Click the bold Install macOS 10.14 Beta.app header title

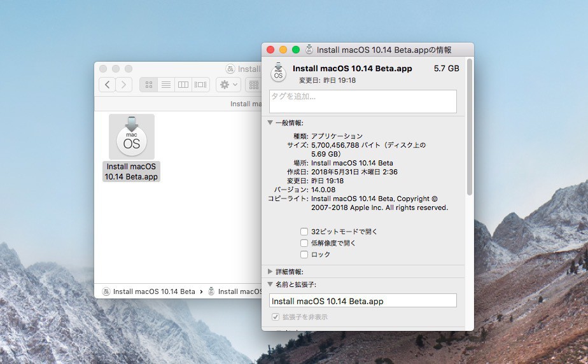pos(352,69)
